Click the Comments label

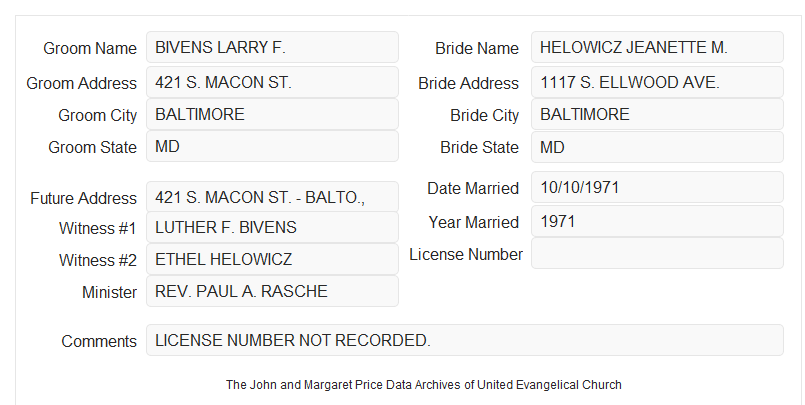click(99, 341)
